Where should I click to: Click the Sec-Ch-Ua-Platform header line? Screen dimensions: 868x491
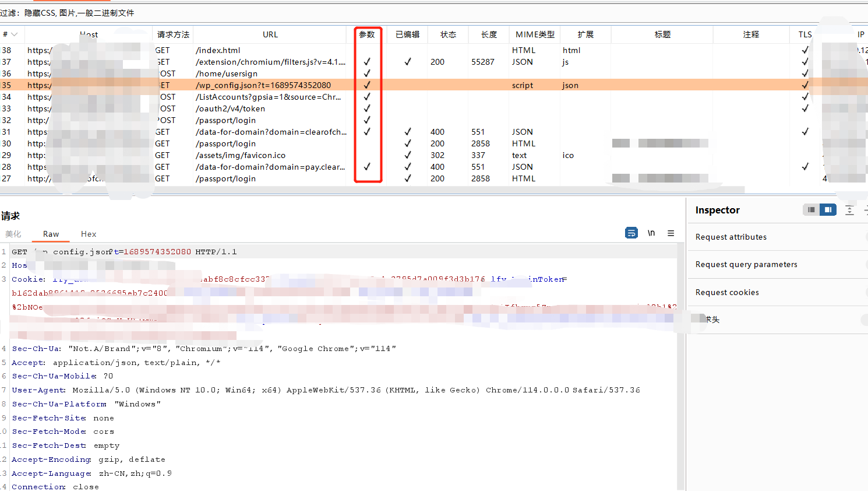click(x=86, y=404)
